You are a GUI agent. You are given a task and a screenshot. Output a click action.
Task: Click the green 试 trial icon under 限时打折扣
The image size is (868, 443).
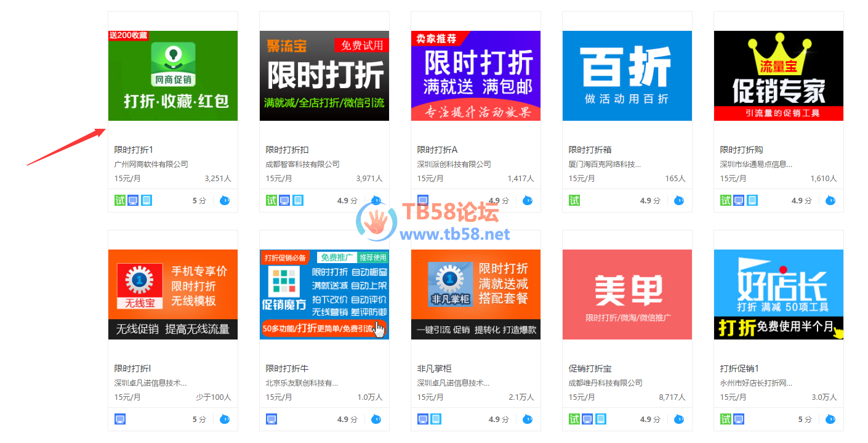click(x=271, y=200)
